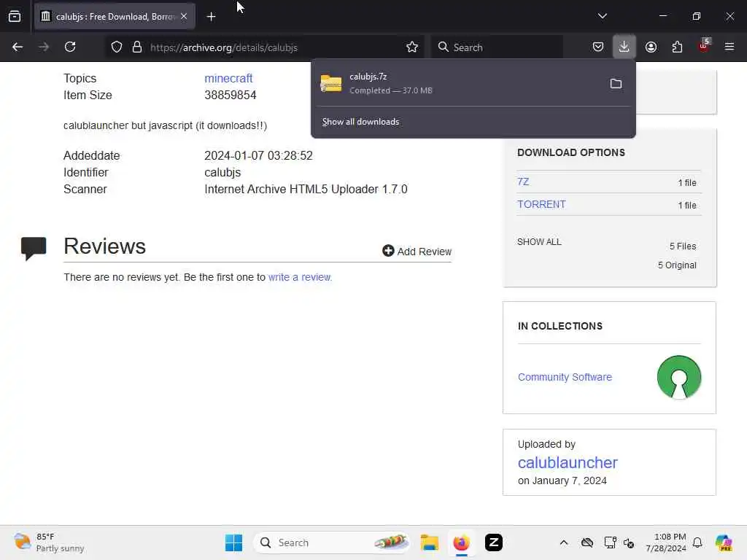Image resolution: width=747 pixels, height=560 pixels.
Task: Click the browser Search box
Action: pos(497,47)
